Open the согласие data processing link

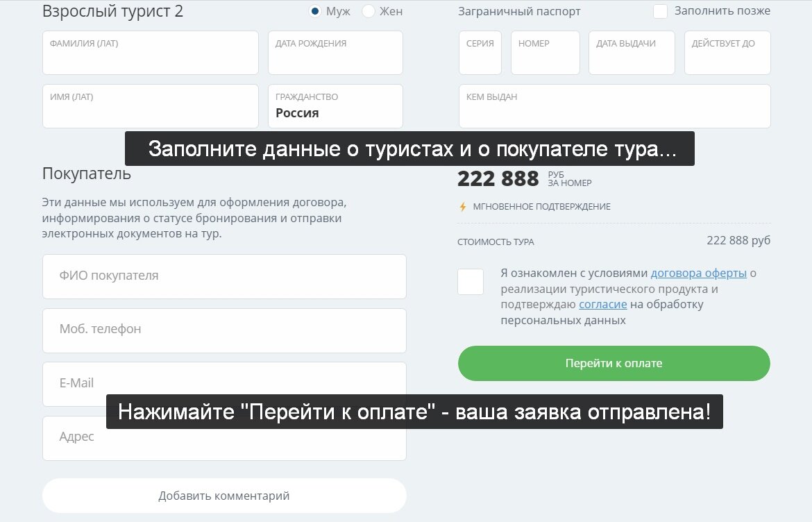coord(603,304)
